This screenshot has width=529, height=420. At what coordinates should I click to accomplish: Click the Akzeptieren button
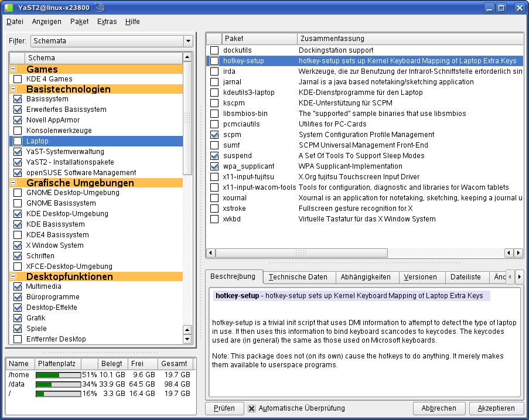click(x=496, y=408)
